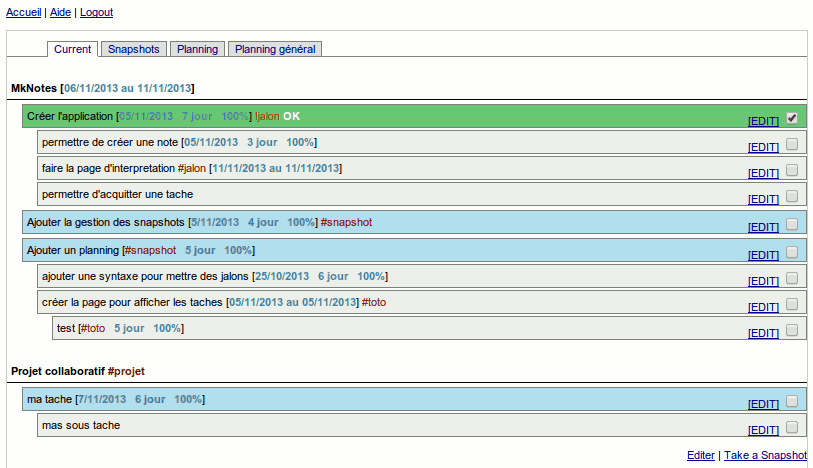Tick checkbox for 'permettre d'acquitter une tache'

coord(792,196)
